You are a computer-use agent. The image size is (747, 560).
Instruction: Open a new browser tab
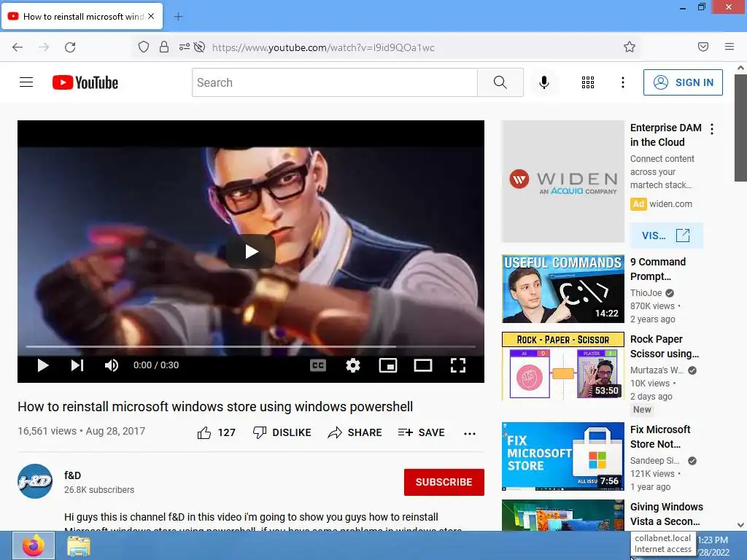[x=178, y=17]
